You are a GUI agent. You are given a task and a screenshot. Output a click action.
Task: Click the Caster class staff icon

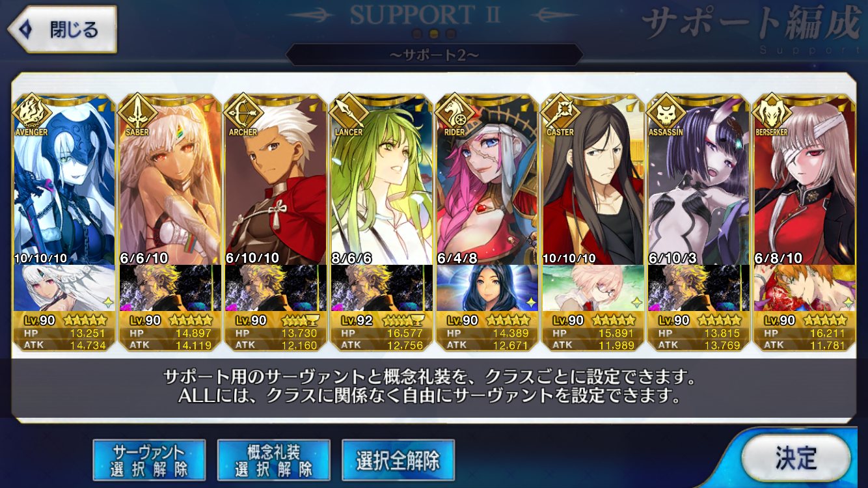click(x=559, y=112)
